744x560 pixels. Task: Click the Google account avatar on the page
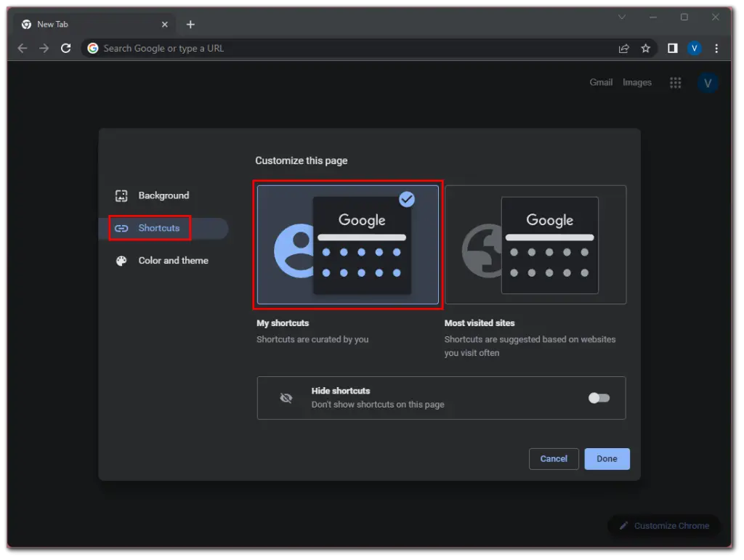pyautogui.click(x=708, y=83)
